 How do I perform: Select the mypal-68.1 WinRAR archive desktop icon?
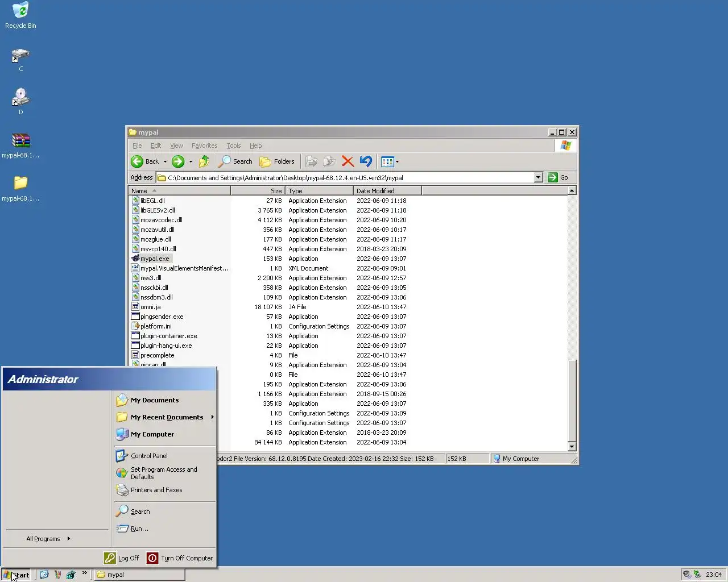pos(20,145)
